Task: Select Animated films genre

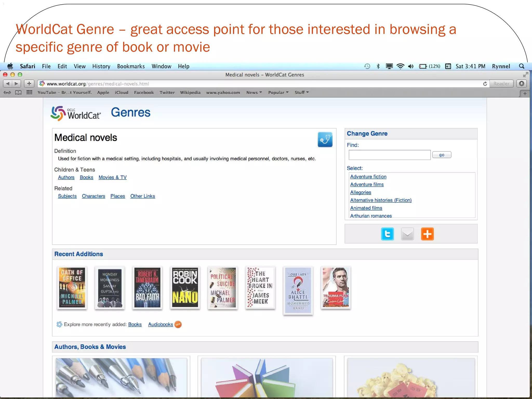Action: [366, 208]
